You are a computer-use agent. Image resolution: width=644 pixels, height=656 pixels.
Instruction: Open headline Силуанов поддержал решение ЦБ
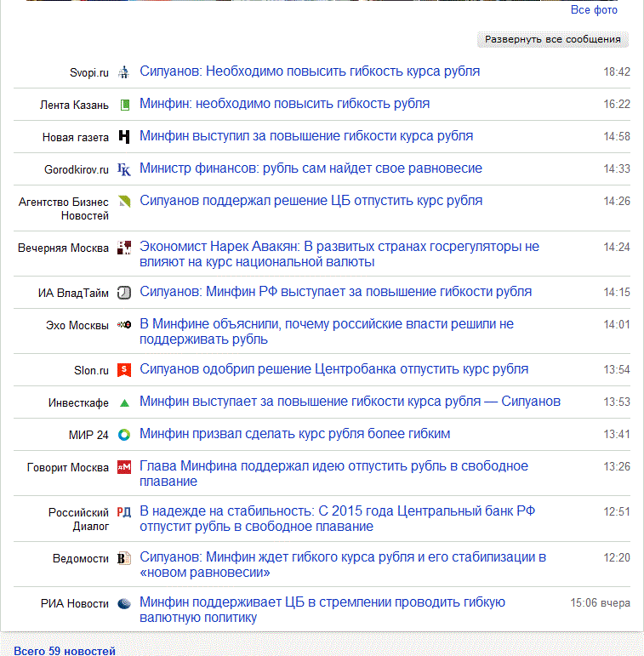coord(311,201)
